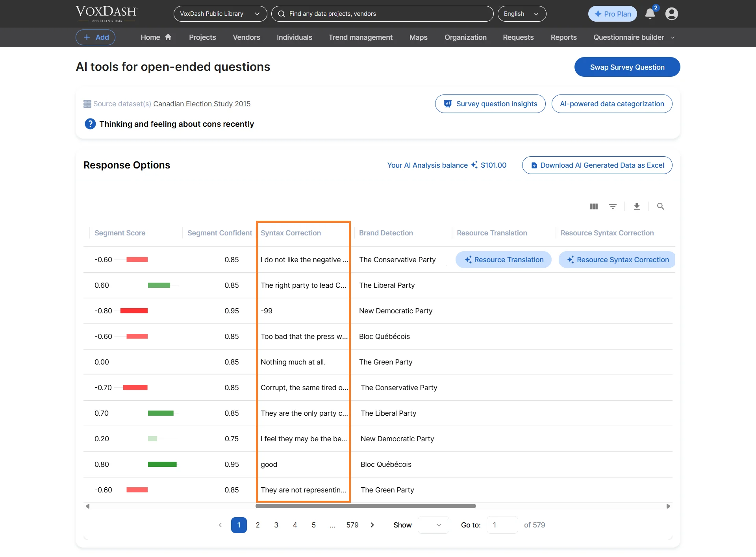The image size is (756, 557).
Task: Click the VoxDash logo
Action: (x=106, y=14)
